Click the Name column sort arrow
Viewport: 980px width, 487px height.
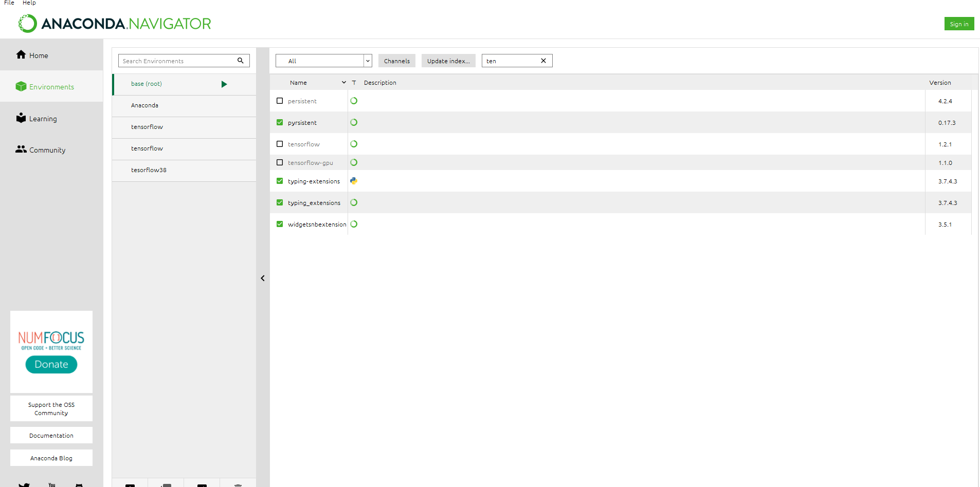pyautogui.click(x=344, y=83)
